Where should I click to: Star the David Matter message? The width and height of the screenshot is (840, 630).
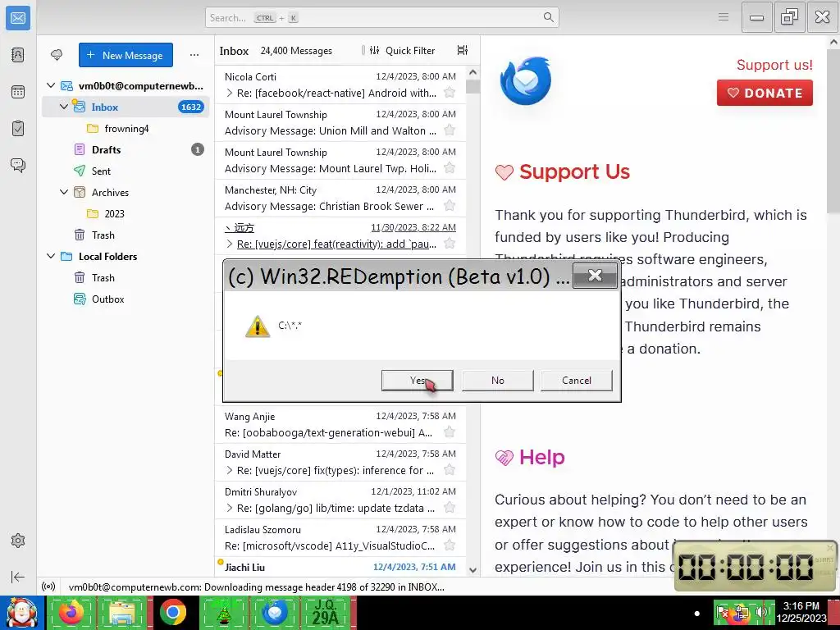pyautogui.click(x=450, y=470)
